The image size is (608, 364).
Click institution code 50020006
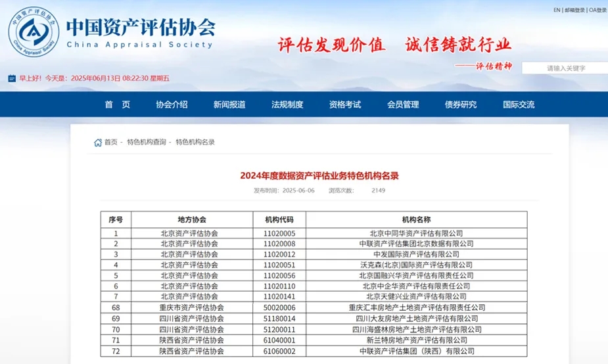coord(279,307)
